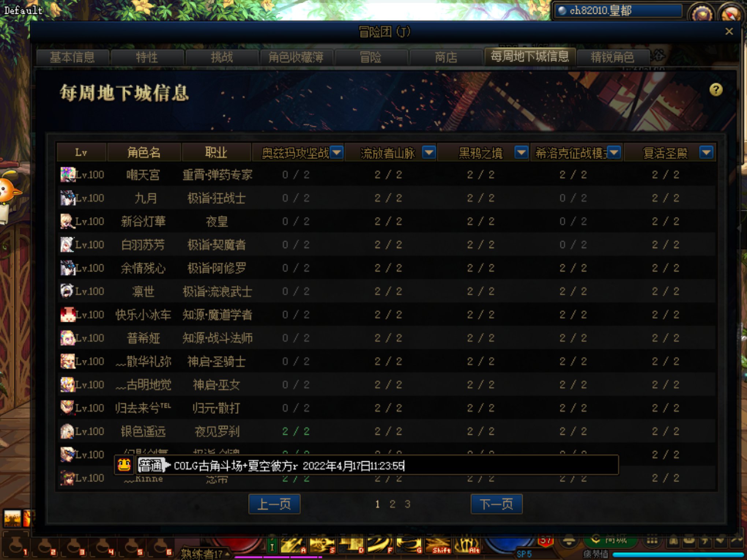Go to page 3 of the list

tap(408, 504)
